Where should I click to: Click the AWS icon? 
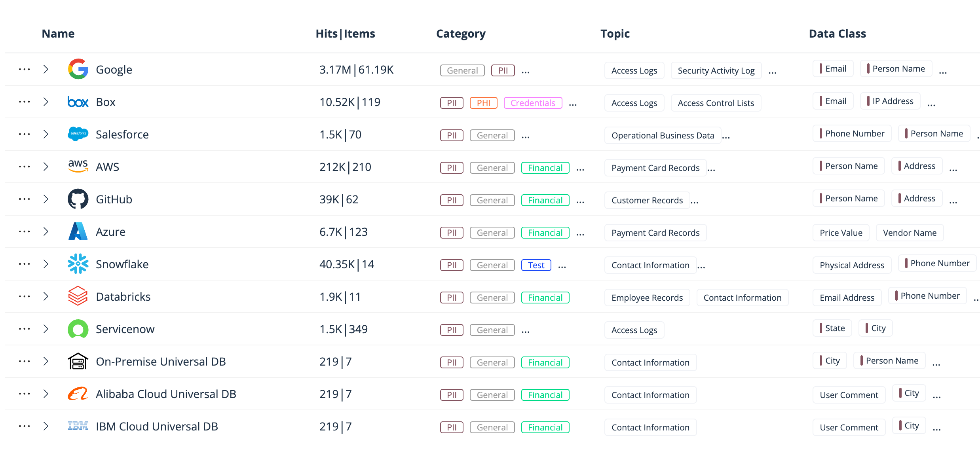click(x=78, y=166)
